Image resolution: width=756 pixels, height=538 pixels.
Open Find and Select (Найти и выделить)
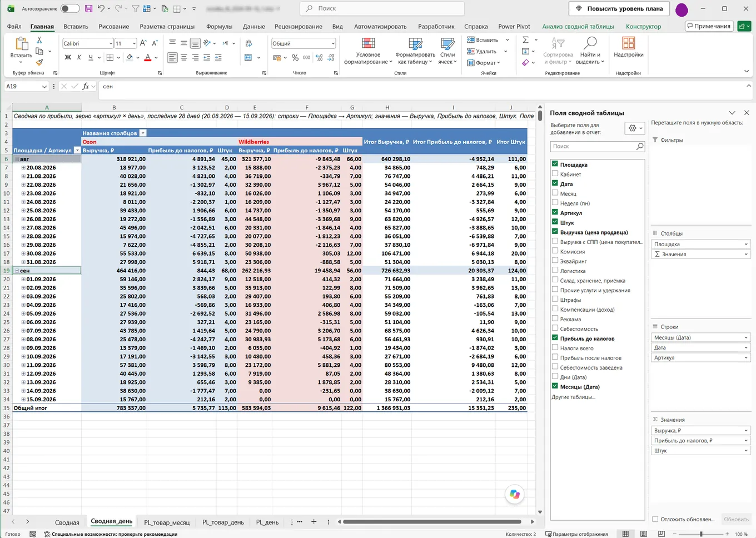click(590, 51)
